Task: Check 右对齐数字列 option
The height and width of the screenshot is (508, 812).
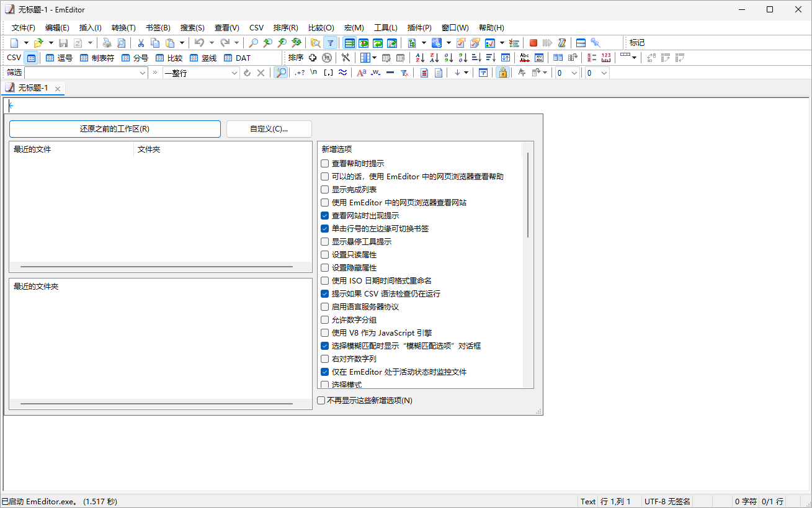Action: [324, 359]
